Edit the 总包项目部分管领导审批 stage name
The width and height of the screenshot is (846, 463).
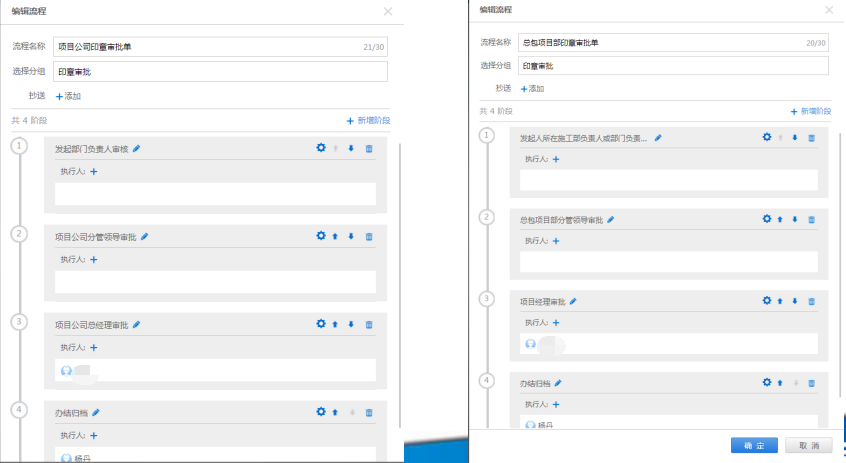(x=611, y=219)
